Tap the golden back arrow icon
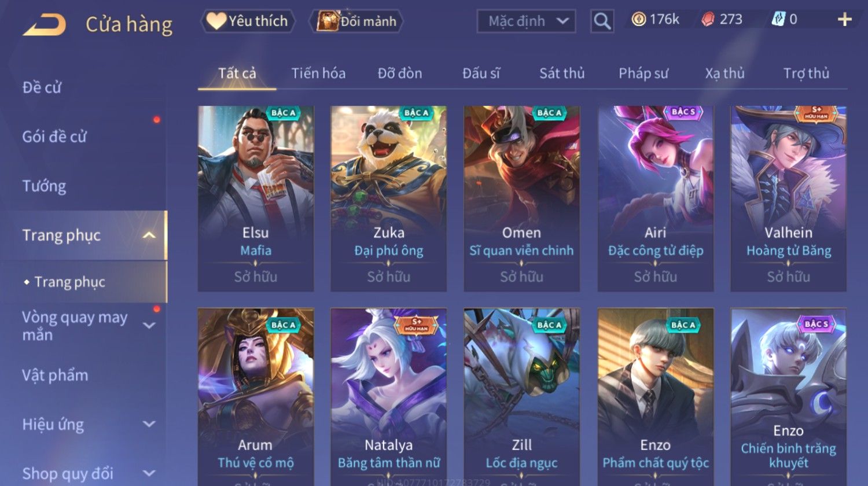 [x=45, y=25]
